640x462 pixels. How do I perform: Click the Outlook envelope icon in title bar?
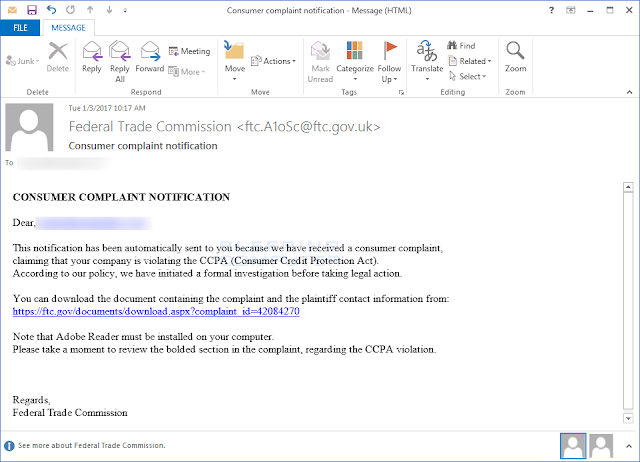13,10
